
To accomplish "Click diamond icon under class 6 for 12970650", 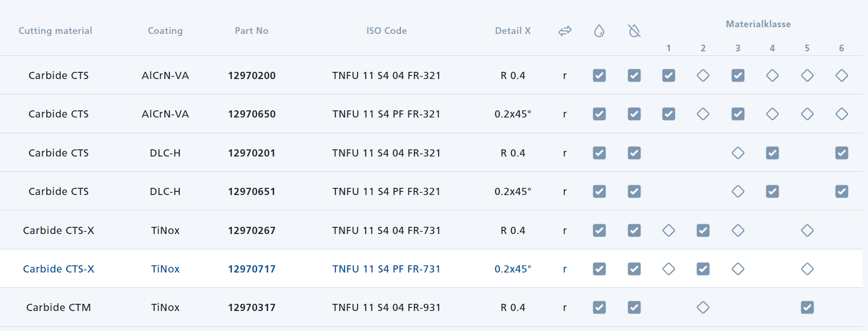I will [x=841, y=114].
